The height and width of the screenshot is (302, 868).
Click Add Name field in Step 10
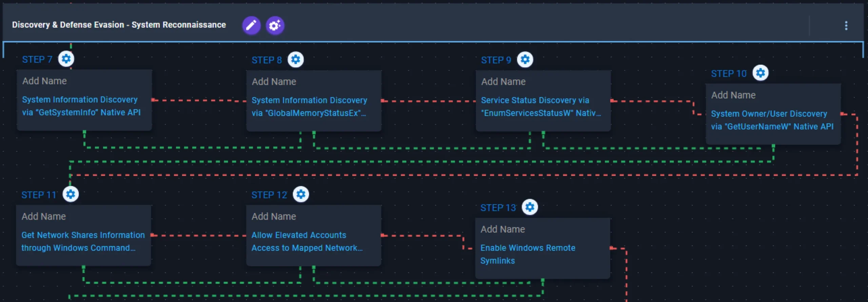[733, 95]
